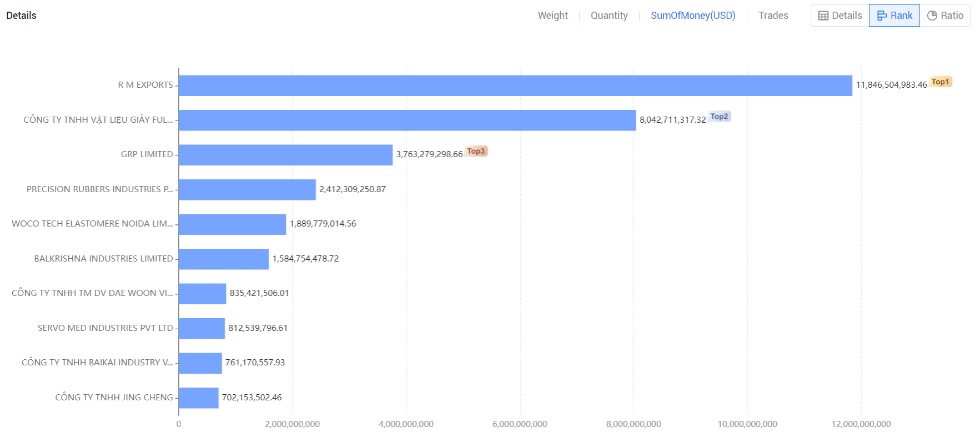Screen dimensions: 980x437
Task: Click the value 1,584,754,478.72
Action: click(305, 259)
